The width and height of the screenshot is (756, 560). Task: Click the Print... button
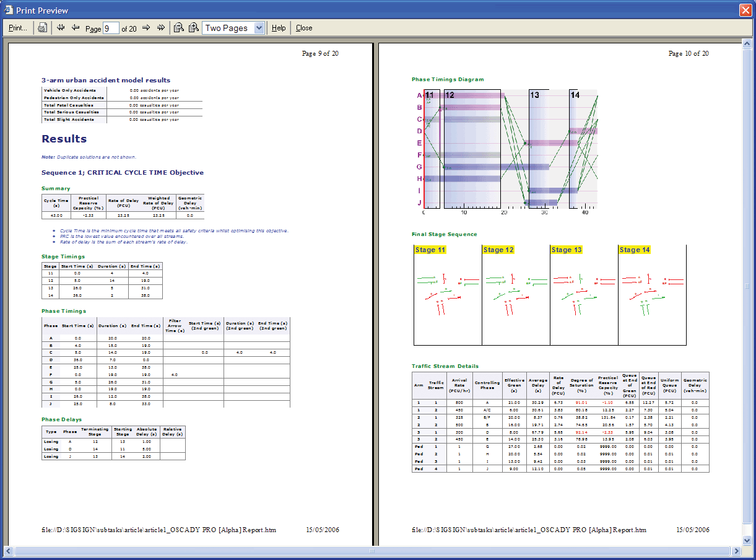18,28
